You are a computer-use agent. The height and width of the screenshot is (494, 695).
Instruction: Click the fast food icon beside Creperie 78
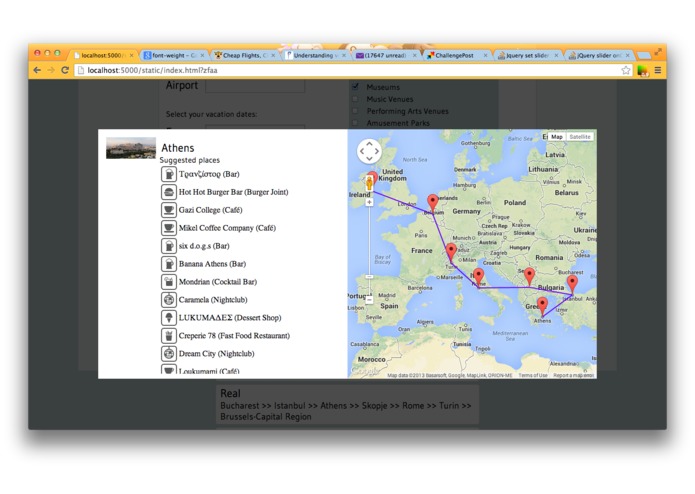[168, 335]
